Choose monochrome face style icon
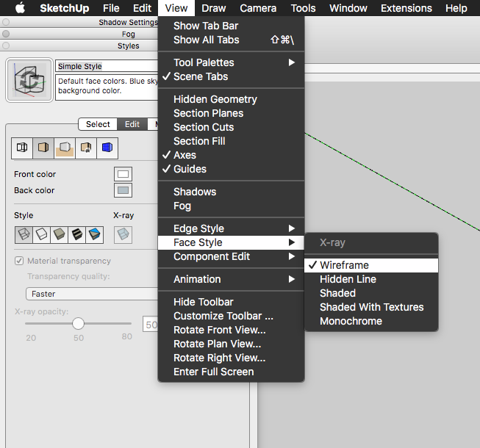This screenshot has height=448, width=480. [x=95, y=235]
